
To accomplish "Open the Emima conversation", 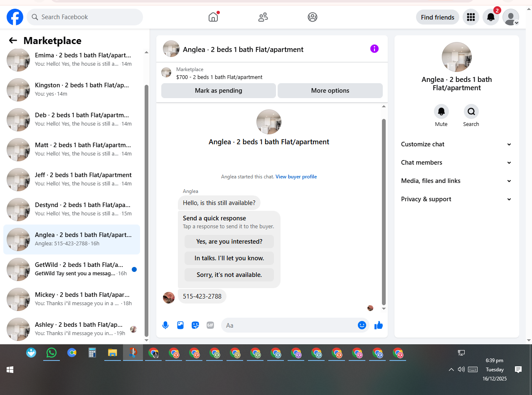I will [71, 60].
